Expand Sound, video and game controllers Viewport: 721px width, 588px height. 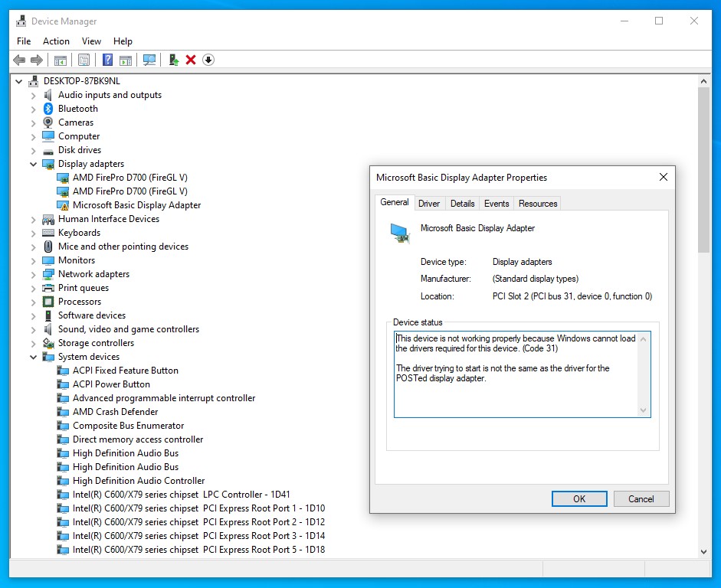pos(33,329)
